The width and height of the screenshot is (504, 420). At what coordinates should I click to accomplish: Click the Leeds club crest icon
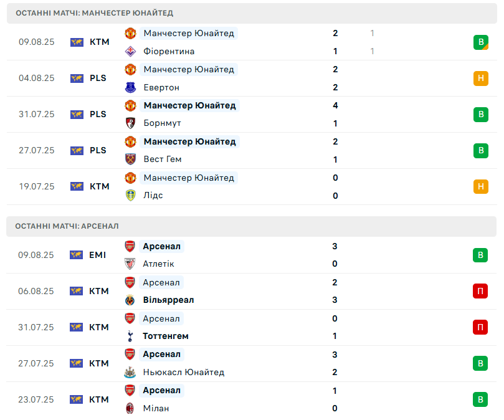click(x=130, y=196)
